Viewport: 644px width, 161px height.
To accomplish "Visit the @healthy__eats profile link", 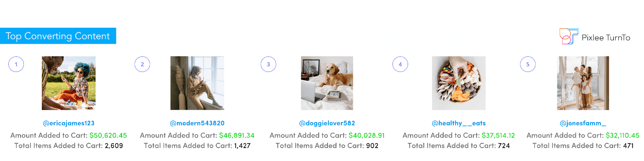I will 459,123.
